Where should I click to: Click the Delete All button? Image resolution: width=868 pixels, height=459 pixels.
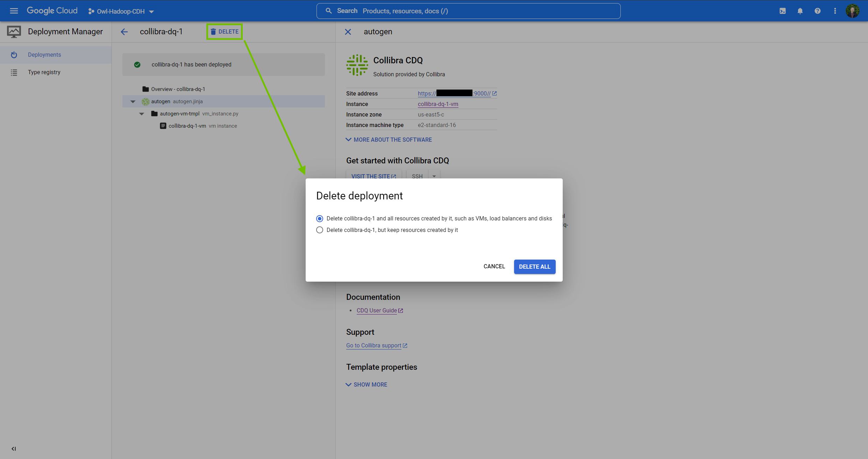(535, 267)
